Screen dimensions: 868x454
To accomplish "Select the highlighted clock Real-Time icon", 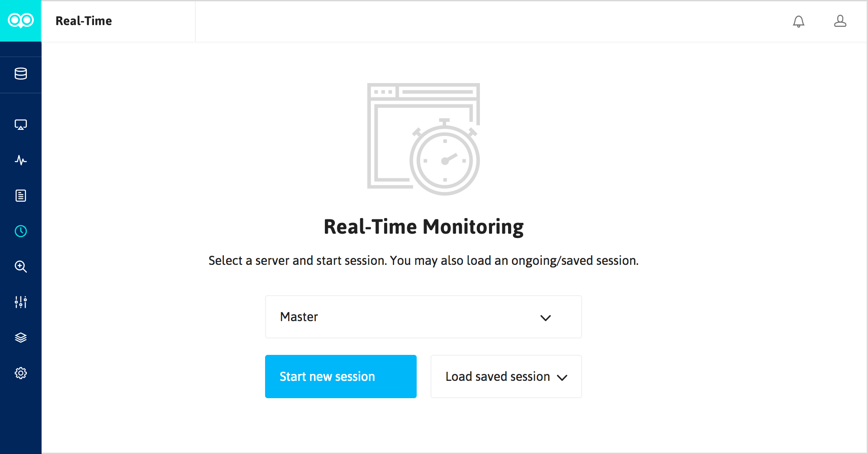I will click(21, 231).
